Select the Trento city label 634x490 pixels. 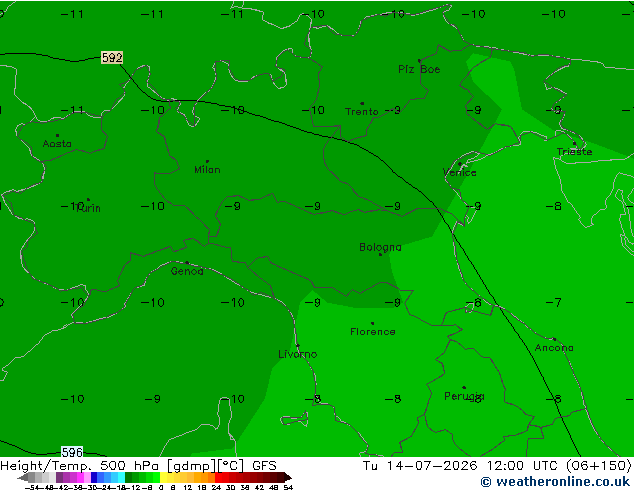361,111
